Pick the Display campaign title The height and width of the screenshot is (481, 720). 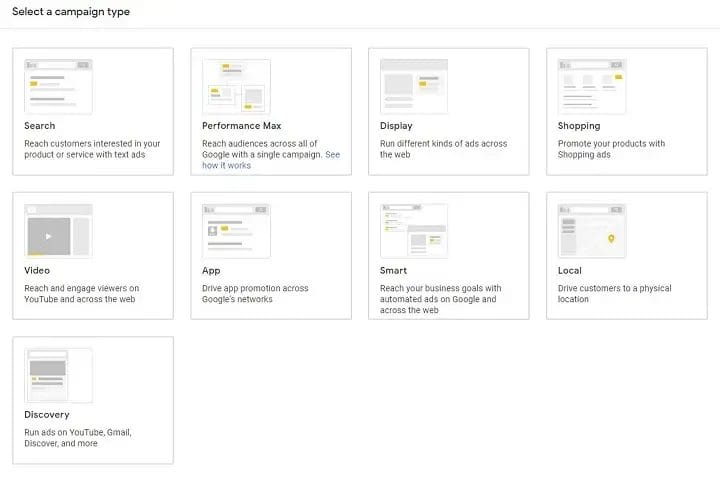click(x=396, y=126)
